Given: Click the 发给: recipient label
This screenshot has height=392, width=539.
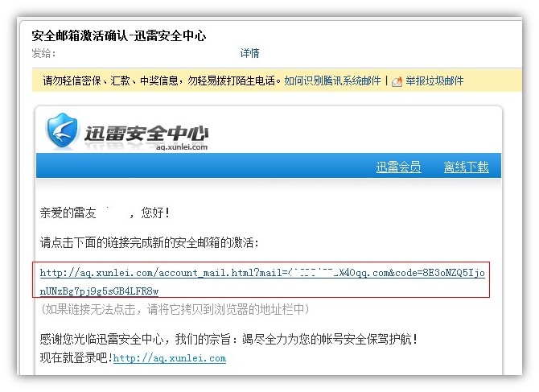Looking at the screenshot, I should tap(43, 53).
